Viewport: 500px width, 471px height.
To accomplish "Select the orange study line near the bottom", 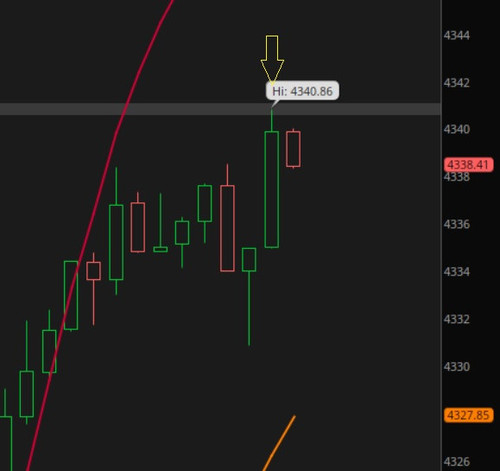I will [x=279, y=443].
